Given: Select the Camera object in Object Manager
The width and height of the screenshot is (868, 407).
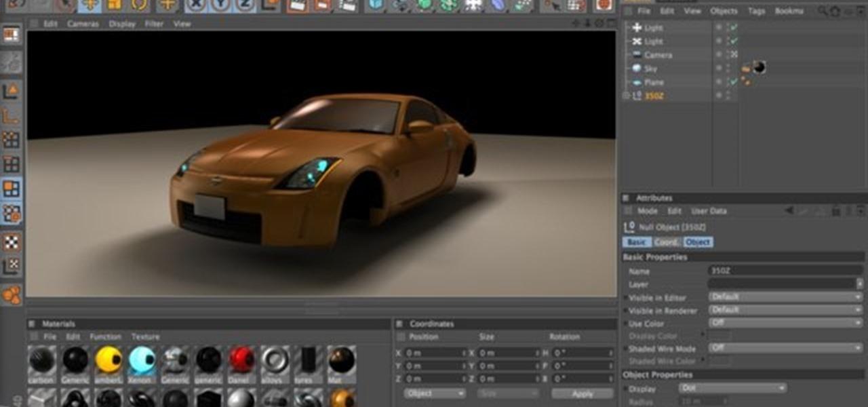Looking at the screenshot, I should click(x=658, y=55).
